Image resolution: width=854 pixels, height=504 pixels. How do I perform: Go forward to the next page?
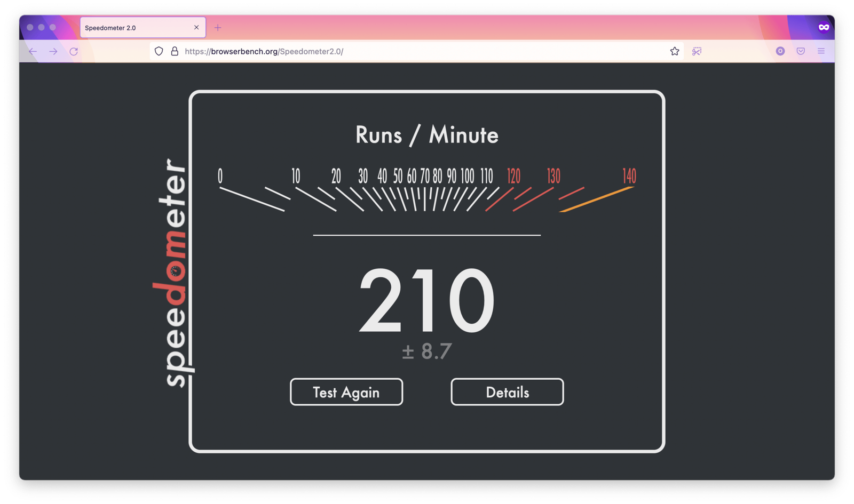[53, 51]
